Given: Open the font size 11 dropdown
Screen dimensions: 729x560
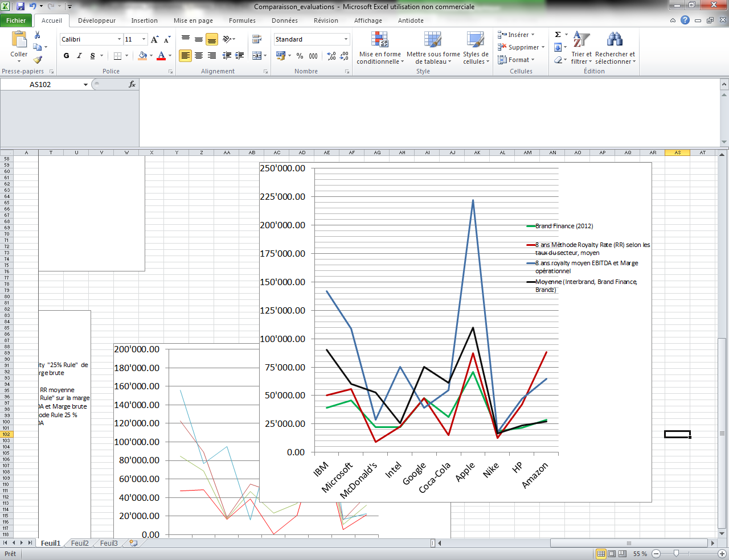Looking at the screenshot, I should click(144, 39).
